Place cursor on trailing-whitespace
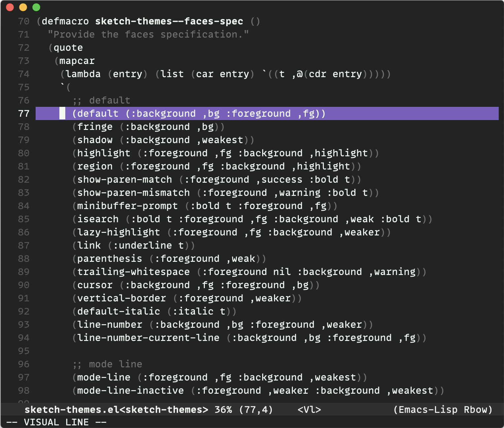Screen dimensions: 504x428 [134, 272]
